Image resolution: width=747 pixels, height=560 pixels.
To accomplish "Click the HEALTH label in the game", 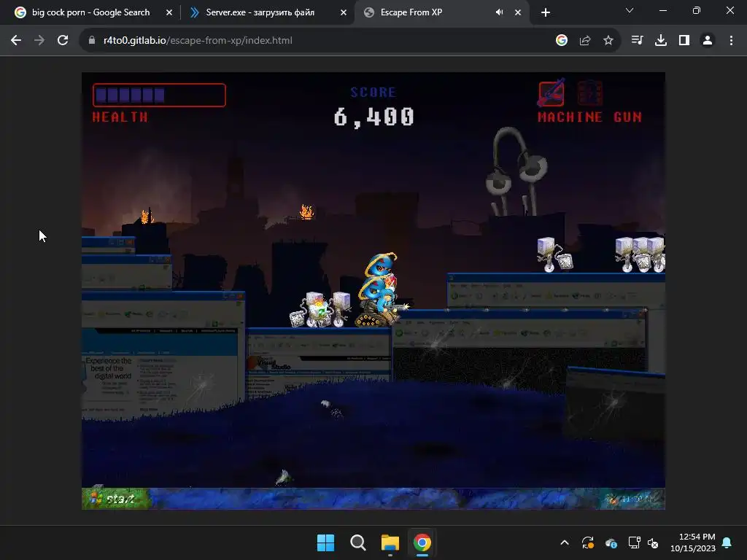I will coord(120,117).
